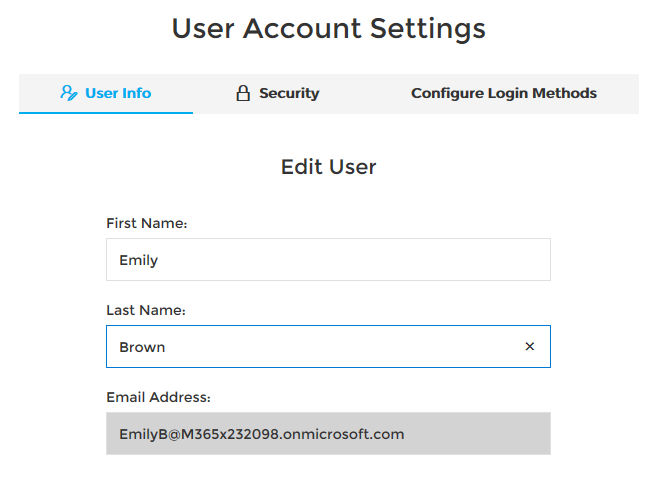
Task: Focus the First Name input field
Action: coord(328,260)
